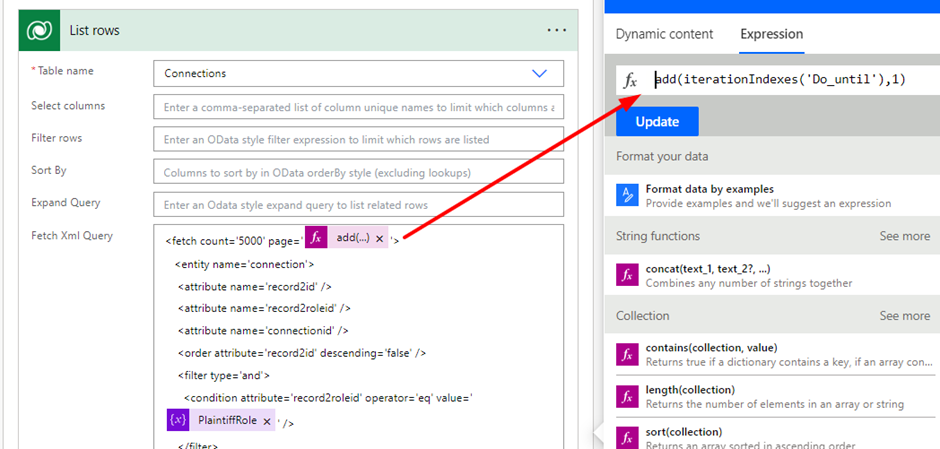Click the PlaintiffRole variable icon

click(178, 421)
